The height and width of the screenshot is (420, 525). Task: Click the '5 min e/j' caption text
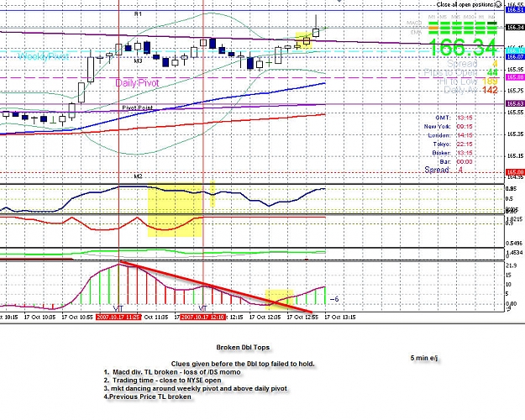pos(424,358)
